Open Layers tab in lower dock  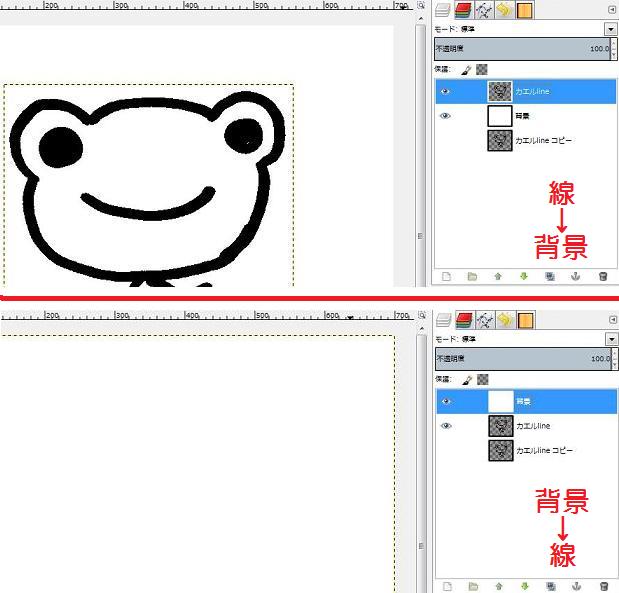click(x=443, y=320)
